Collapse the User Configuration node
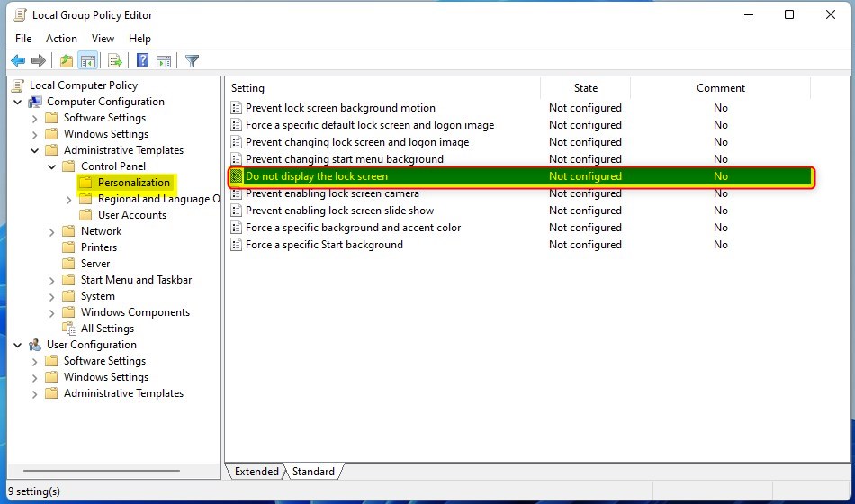The height and width of the screenshot is (504, 855). point(18,345)
